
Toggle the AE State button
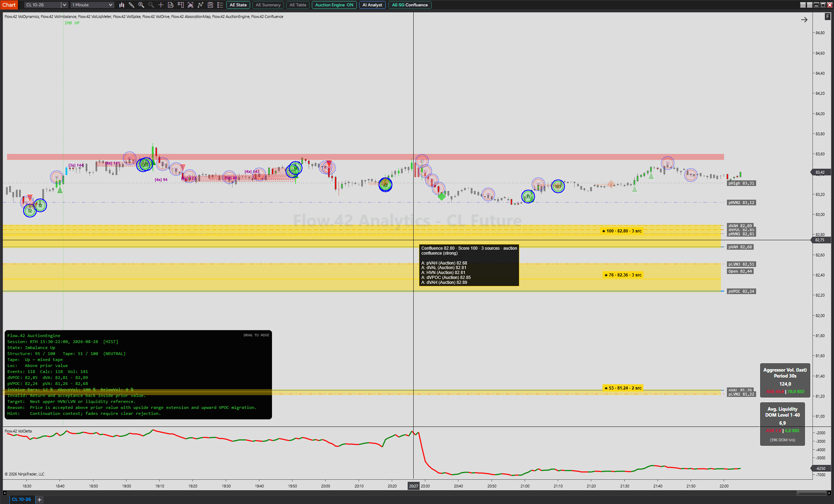238,5
